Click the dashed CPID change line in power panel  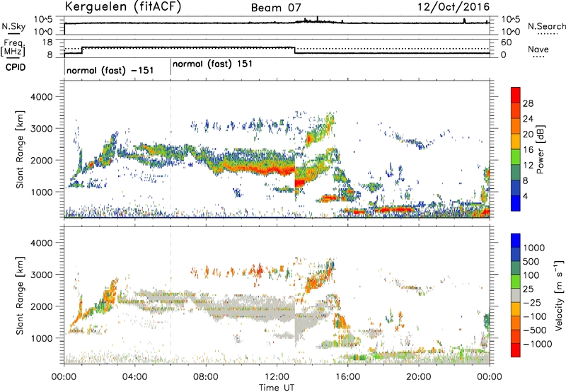pyautogui.click(x=171, y=149)
